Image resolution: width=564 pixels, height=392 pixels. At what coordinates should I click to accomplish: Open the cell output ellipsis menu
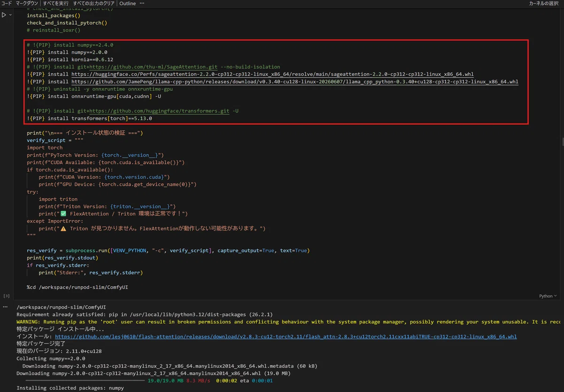[x=5, y=307]
